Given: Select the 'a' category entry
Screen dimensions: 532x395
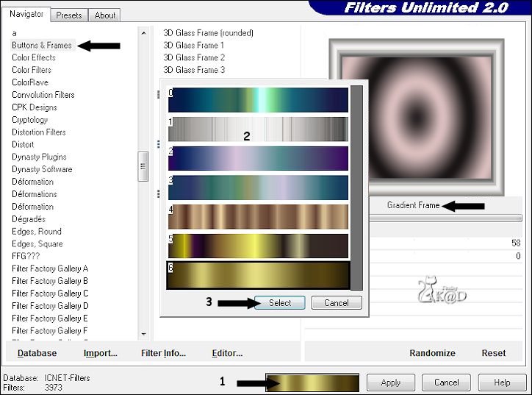Looking at the screenshot, I should [14, 33].
